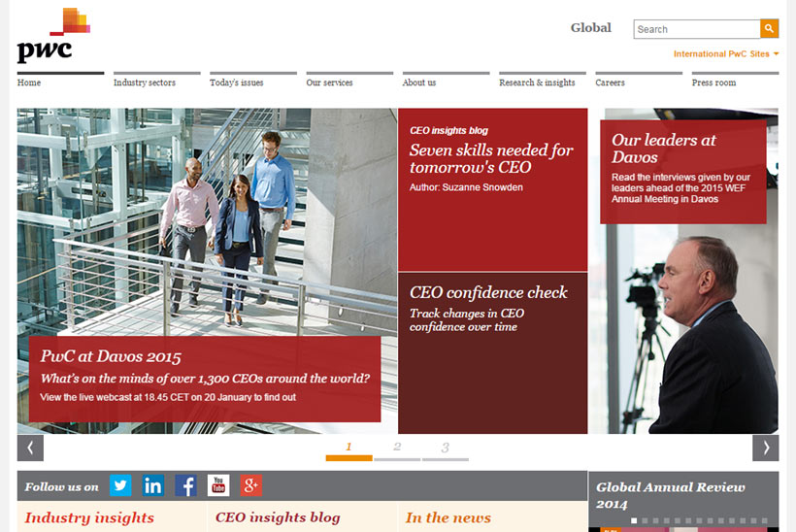This screenshot has height=532, width=796.
Task: Open the Industry sectors menu
Action: click(x=145, y=83)
